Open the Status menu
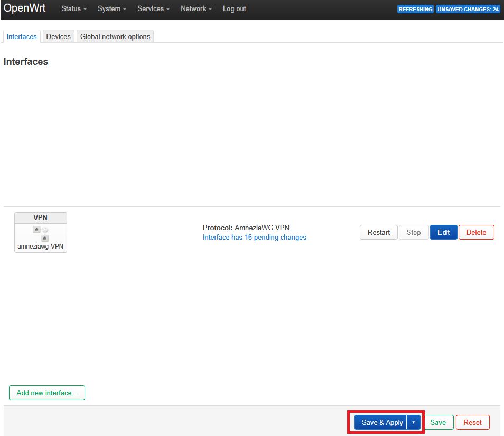Viewport: 504px width, 436px height. point(74,9)
